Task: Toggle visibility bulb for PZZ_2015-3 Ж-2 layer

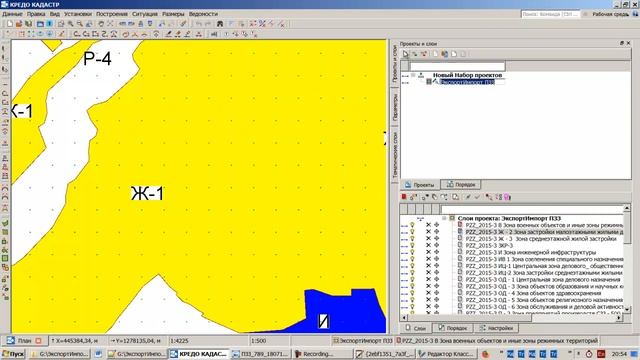Action: click(x=412, y=232)
